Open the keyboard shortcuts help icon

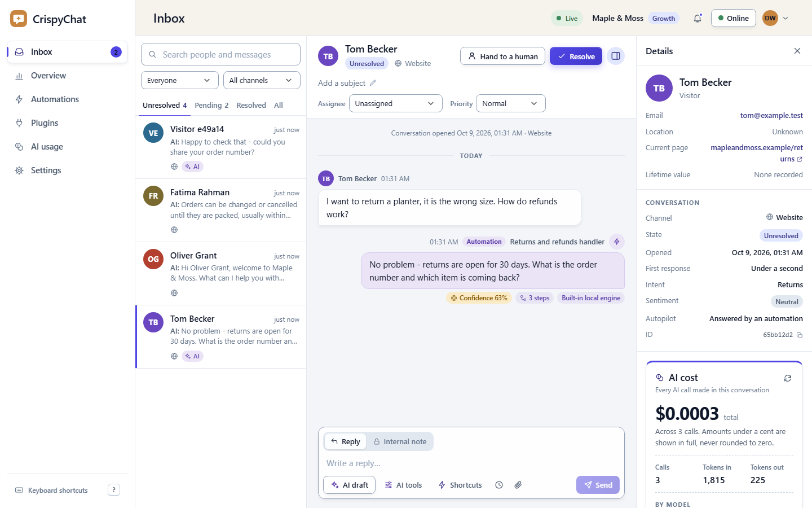click(114, 490)
